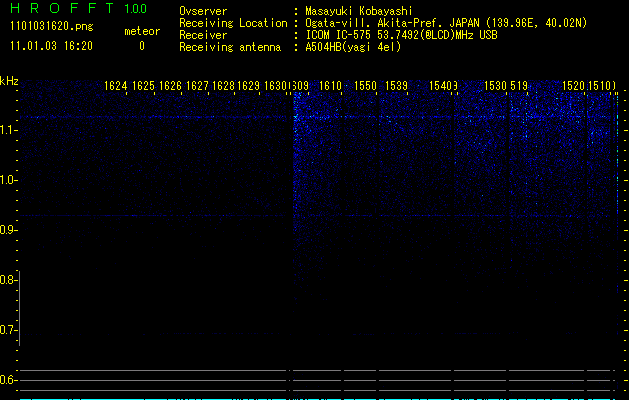Click the 1610 time marker

(x=331, y=86)
